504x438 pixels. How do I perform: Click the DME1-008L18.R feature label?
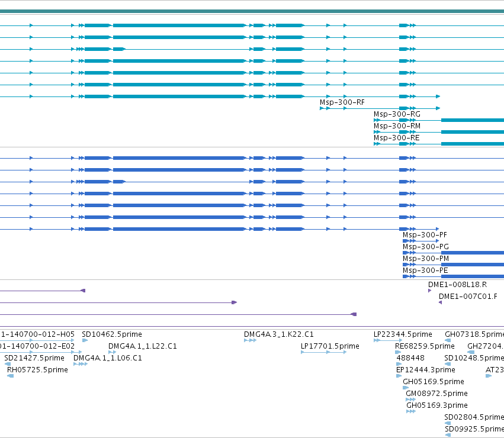(x=457, y=285)
